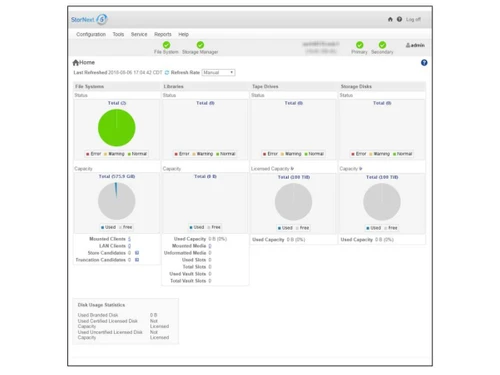Click Storage Disks Total 0.00 TB link

[x=382, y=177]
